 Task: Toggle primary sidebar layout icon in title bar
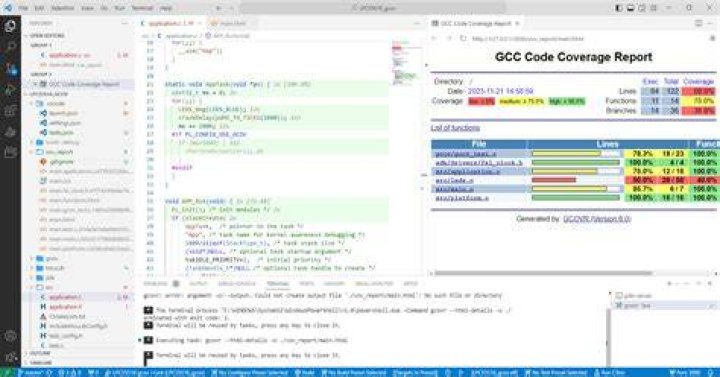(619, 8)
